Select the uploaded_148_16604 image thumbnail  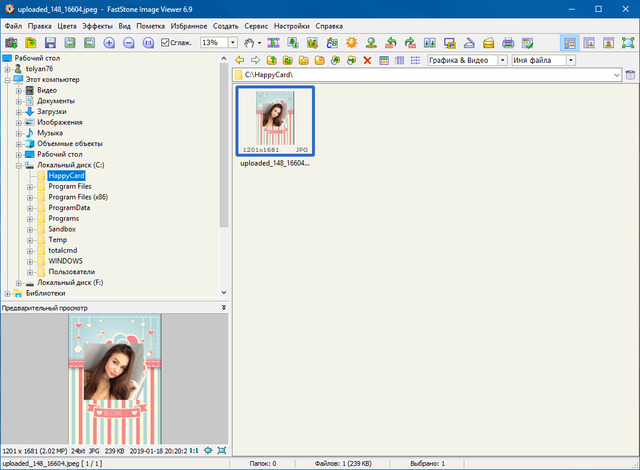click(x=275, y=121)
